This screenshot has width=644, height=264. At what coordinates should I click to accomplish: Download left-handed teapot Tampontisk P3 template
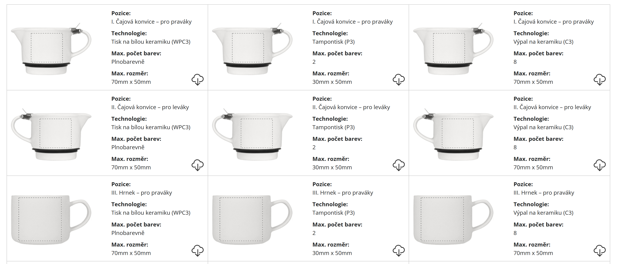tap(399, 165)
